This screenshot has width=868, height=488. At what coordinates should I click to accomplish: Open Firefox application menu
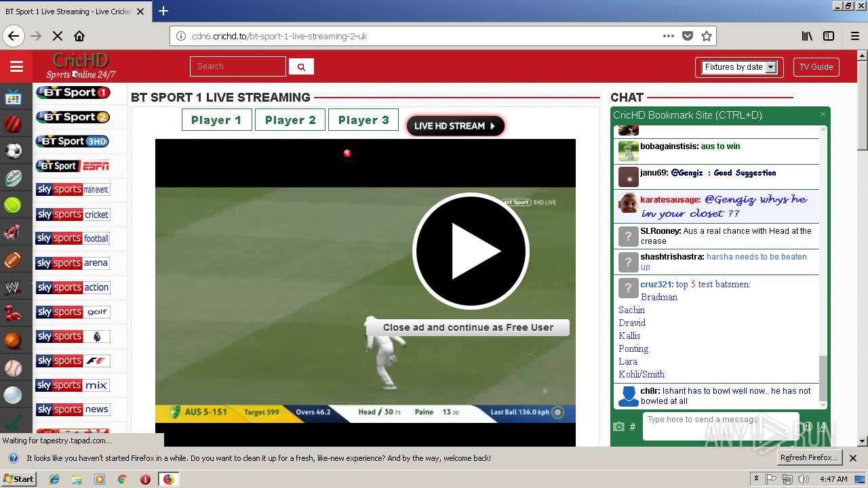(854, 36)
